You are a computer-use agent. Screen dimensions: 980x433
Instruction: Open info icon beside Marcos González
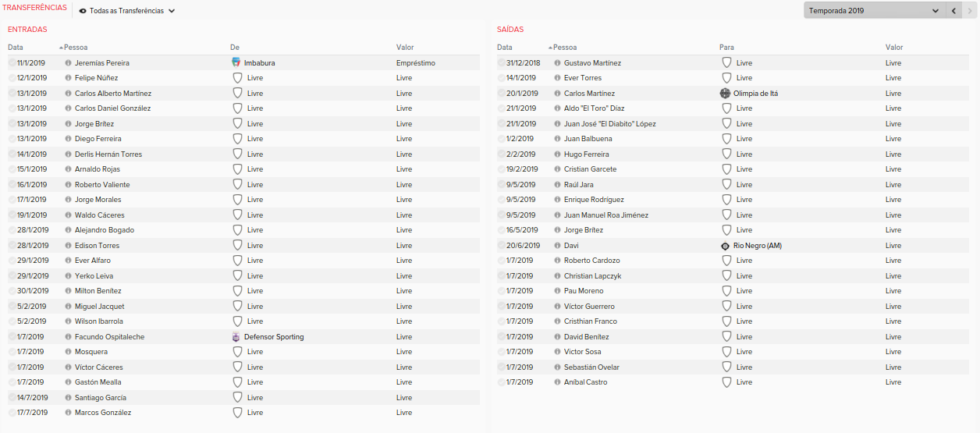[68, 413]
